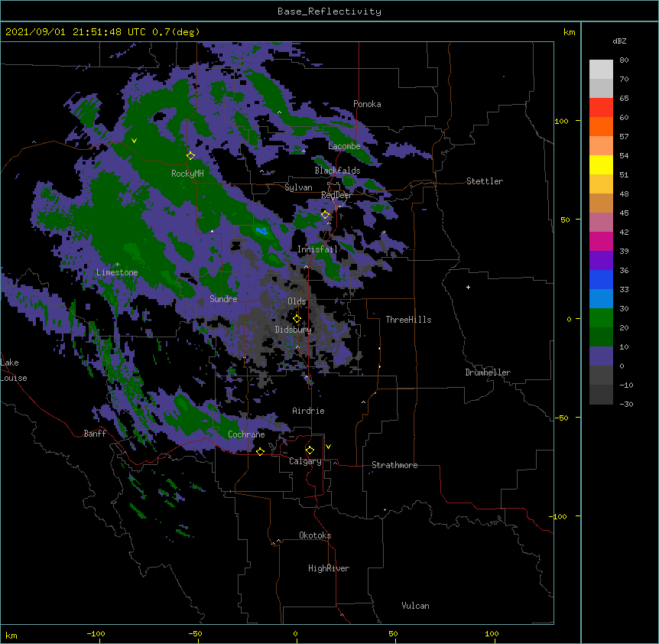Click the purple 10 dBZ color swatch

point(601,356)
